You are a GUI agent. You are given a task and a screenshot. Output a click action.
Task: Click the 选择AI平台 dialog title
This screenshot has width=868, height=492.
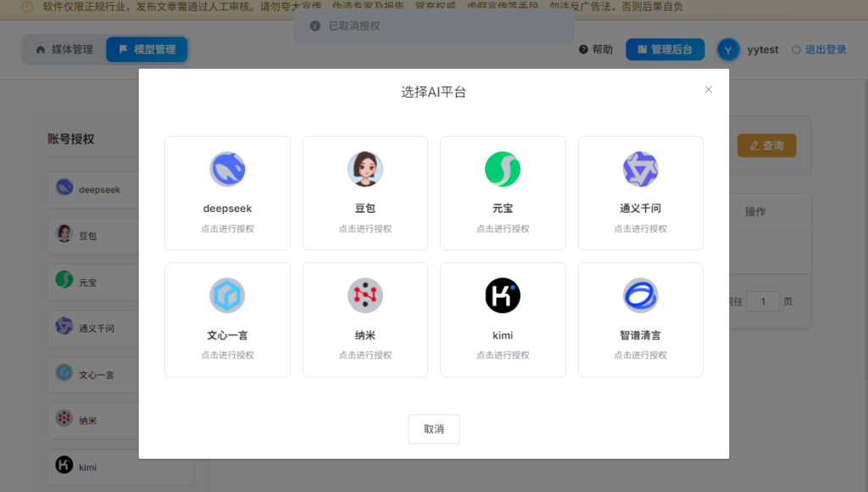[x=433, y=92]
